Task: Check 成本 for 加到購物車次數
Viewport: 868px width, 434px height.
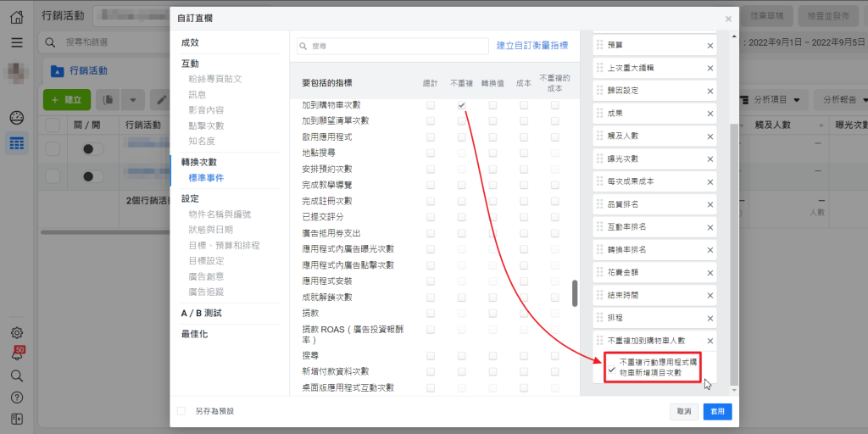Action: point(524,105)
